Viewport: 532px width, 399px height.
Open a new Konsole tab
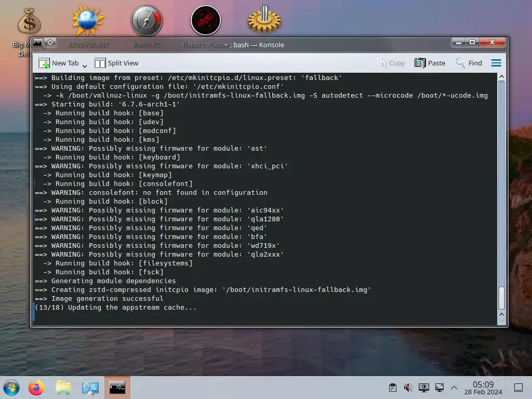click(x=58, y=63)
